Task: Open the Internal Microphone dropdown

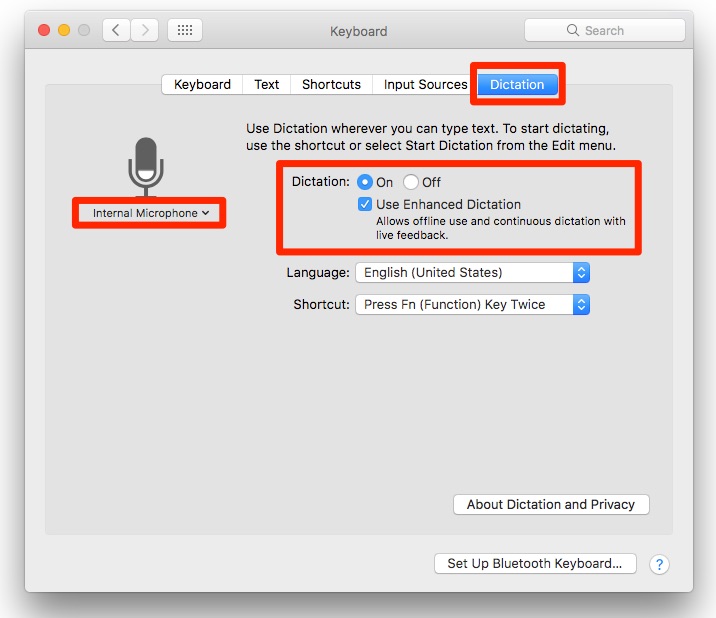Action: pyautogui.click(x=150, y=213)
